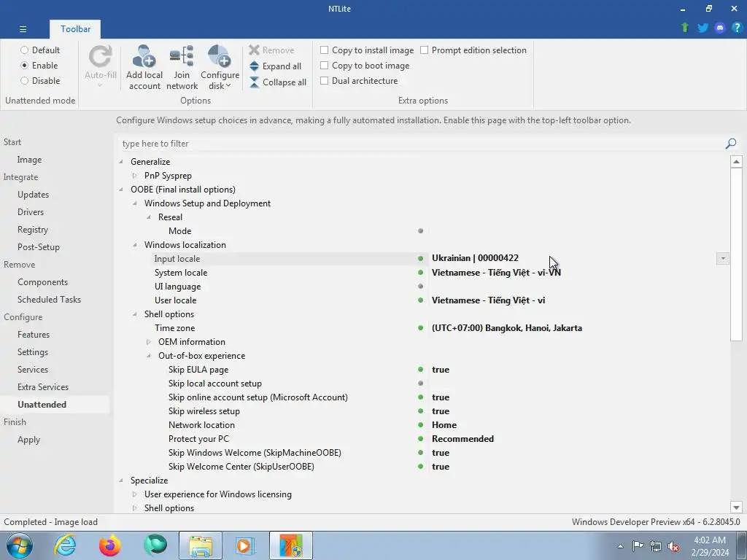Open the media player taskbar icon
Image resolution: width=747 pixels, height=560 pixels.
tap(246, 545)
